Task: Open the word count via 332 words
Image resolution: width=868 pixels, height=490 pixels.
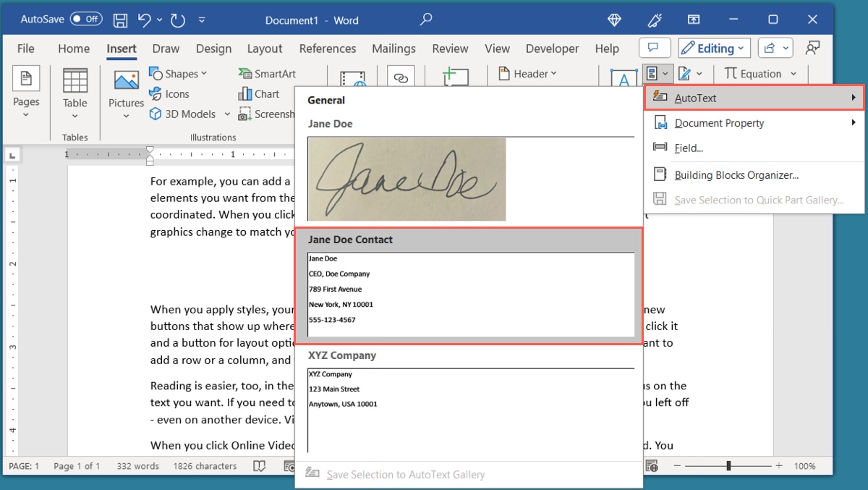Action: click(137, 466)
